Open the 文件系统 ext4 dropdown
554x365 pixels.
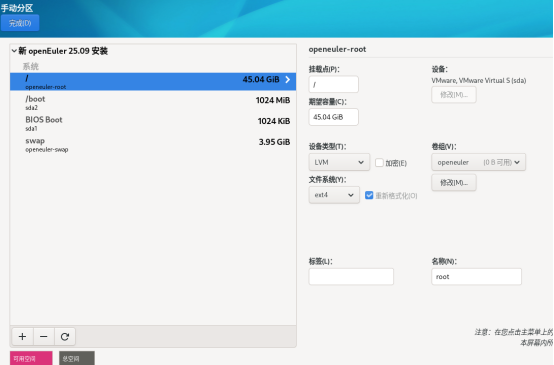coord(334,195)
